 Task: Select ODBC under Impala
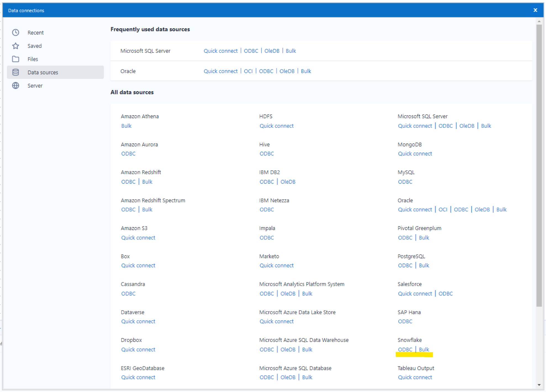click(267, 238)
